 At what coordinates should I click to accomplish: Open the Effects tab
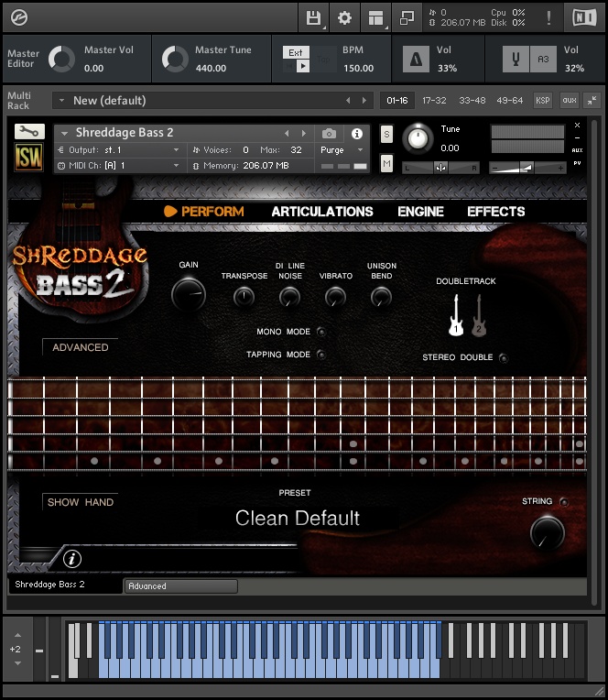[495, 212]
